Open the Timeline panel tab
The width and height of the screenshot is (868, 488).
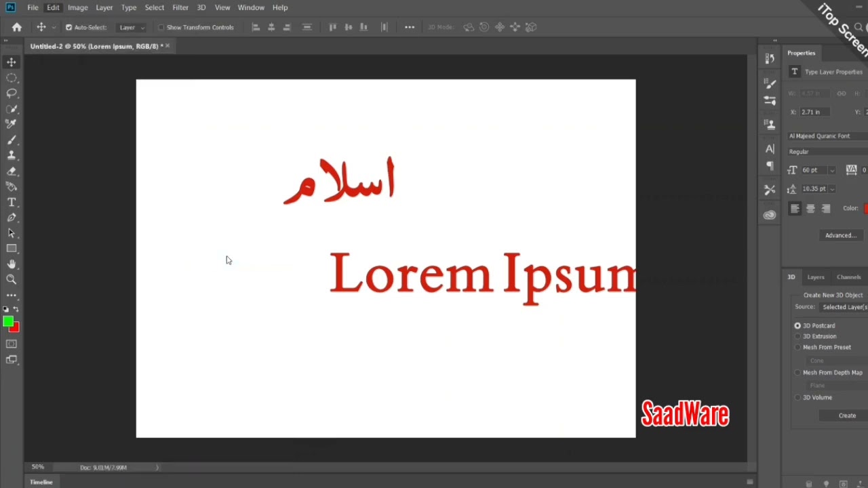click(x=41, y=482)
